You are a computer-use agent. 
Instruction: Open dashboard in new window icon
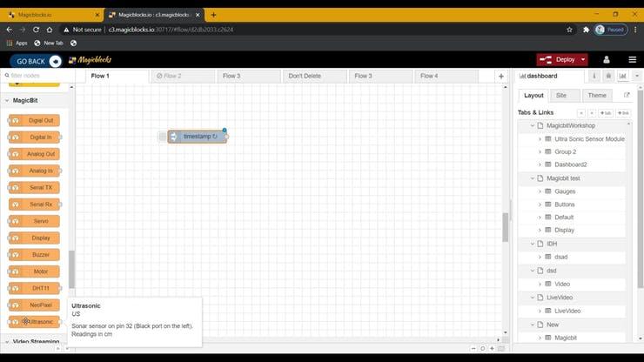[627, 96]
